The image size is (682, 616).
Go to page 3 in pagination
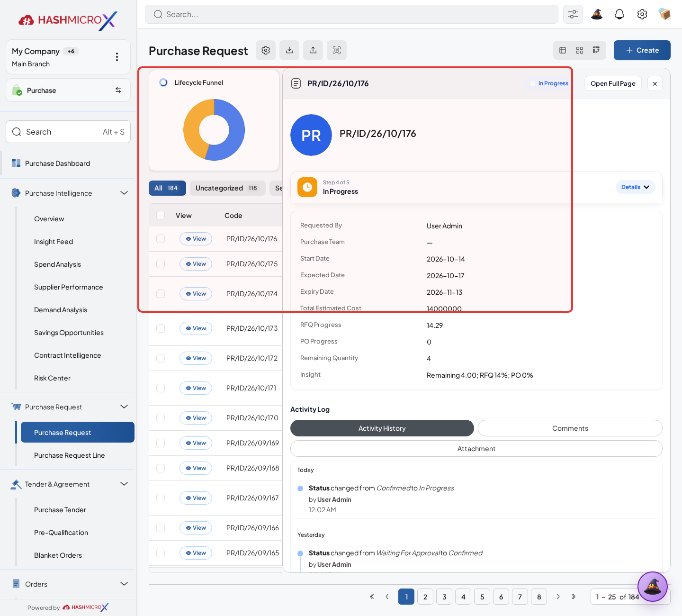[x=444, y=597]
